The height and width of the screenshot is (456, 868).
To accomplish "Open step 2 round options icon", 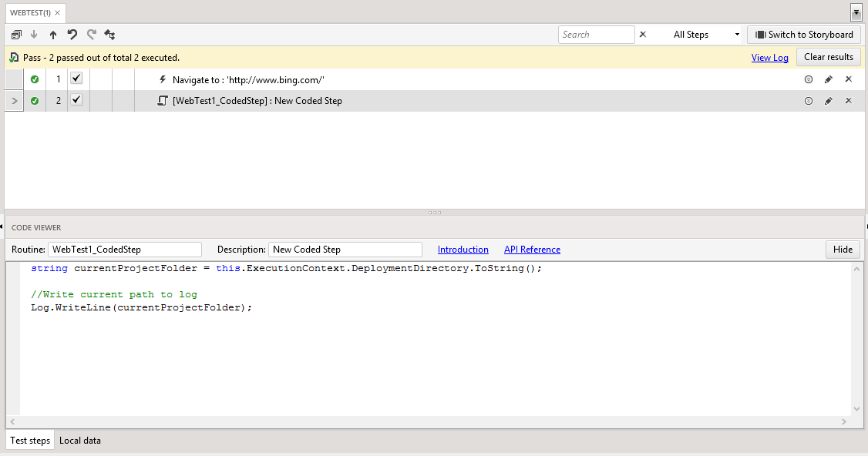I will [x=808, y=101].
